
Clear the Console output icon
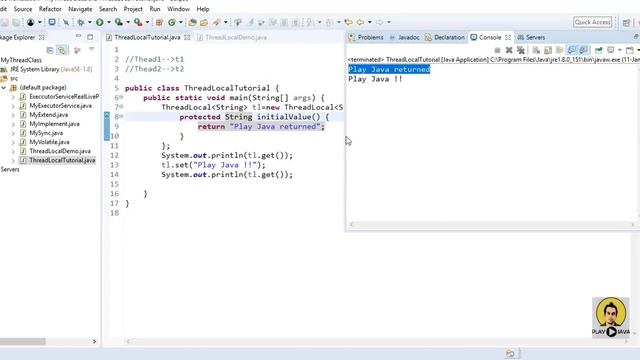(536, 50)
